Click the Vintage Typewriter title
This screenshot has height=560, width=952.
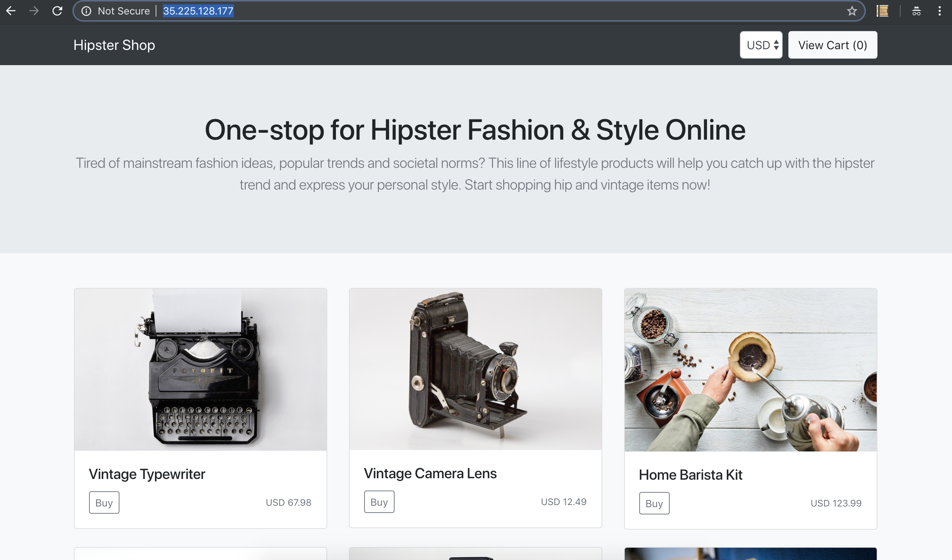147,474
